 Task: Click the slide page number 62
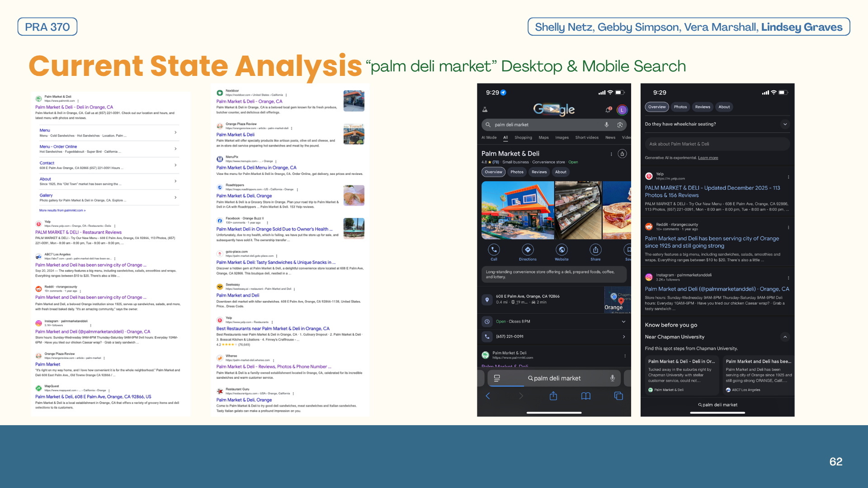tap(836, 461)
